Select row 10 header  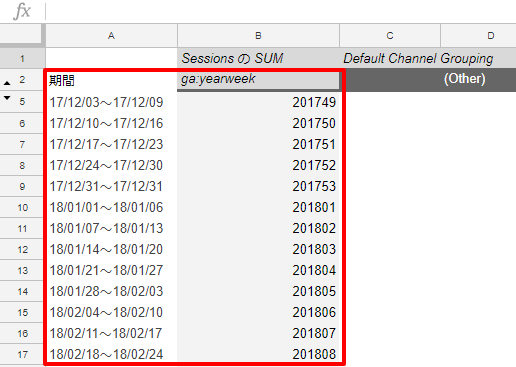pyautogui.click(x=22, y=207)
